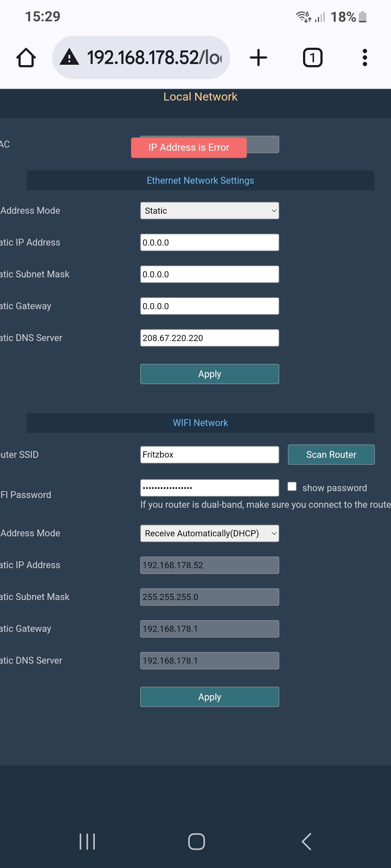This screenshot has width=391, height=868.
Task: Click the URL address bar 192.168.178.52
Action: click(x=141, y=58)
